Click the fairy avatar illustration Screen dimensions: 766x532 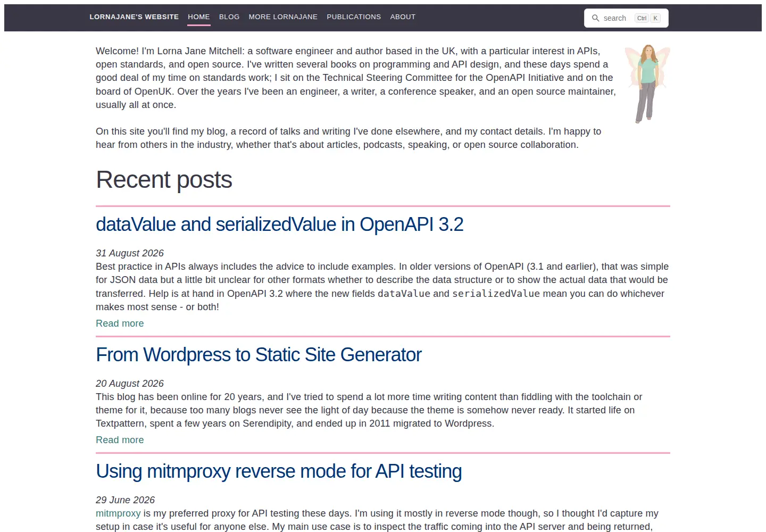[647, 84]
